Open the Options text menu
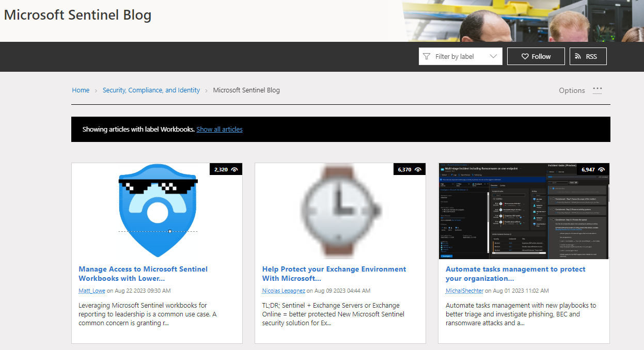This screenshot has width=644, height=350. [x=572, y=90]
